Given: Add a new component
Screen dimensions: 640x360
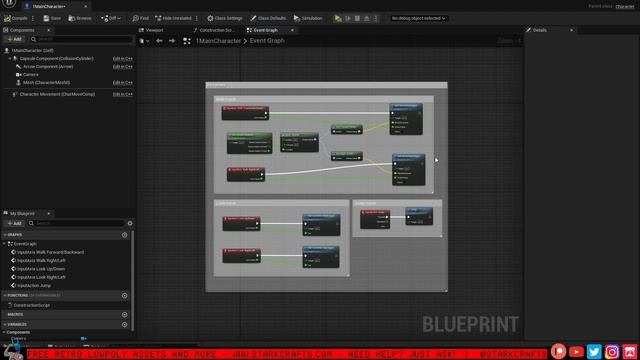Looking at the screenshot, I should click(14, 39).
